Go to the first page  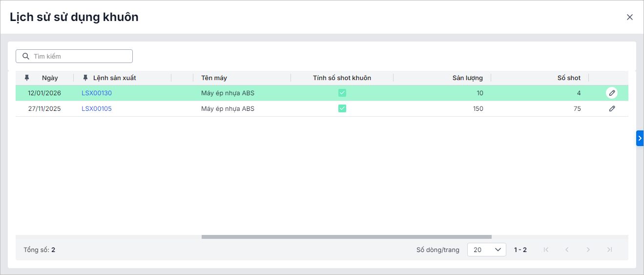pos(546,250)
